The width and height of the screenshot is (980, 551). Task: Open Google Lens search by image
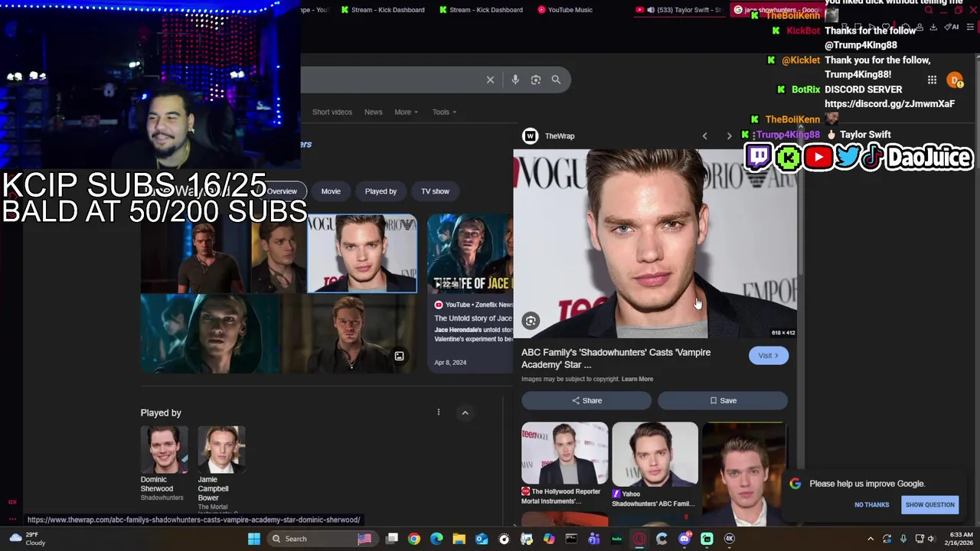click(536, 80)
